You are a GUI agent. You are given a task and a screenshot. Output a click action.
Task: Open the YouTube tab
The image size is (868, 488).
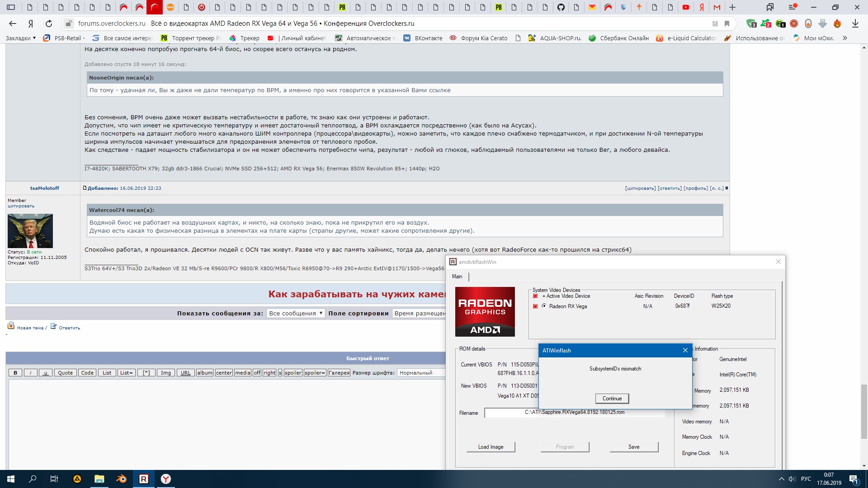(686, 7)
